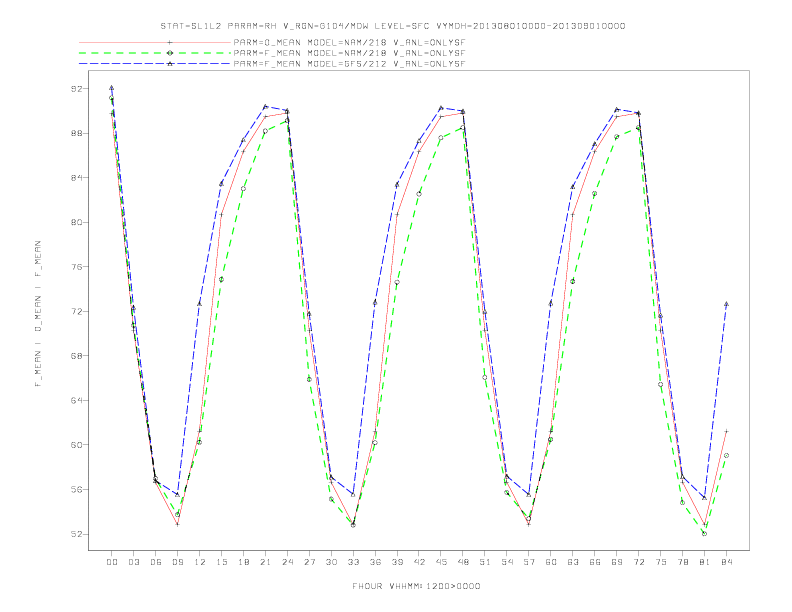Screen dimensions: 792x612
Task: Click x-axis tick label 21
Action: coord(265,562)
